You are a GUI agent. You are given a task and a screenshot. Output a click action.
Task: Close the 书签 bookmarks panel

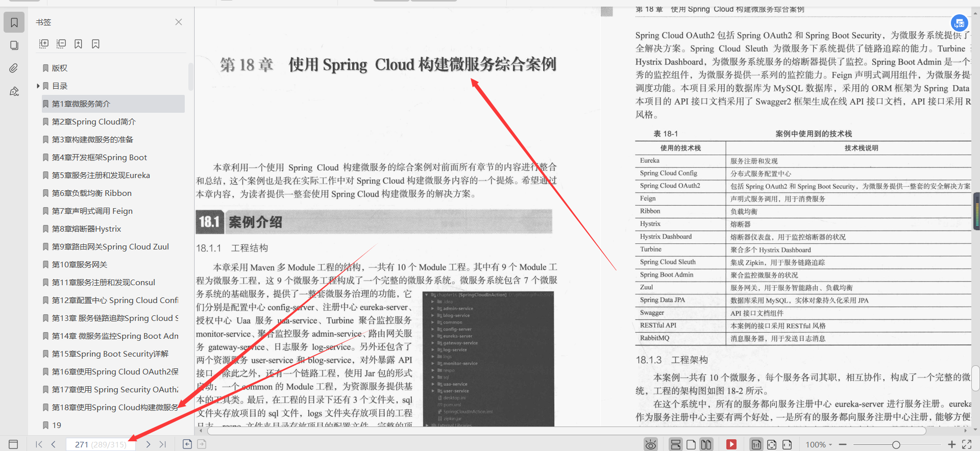coord(179,22)
